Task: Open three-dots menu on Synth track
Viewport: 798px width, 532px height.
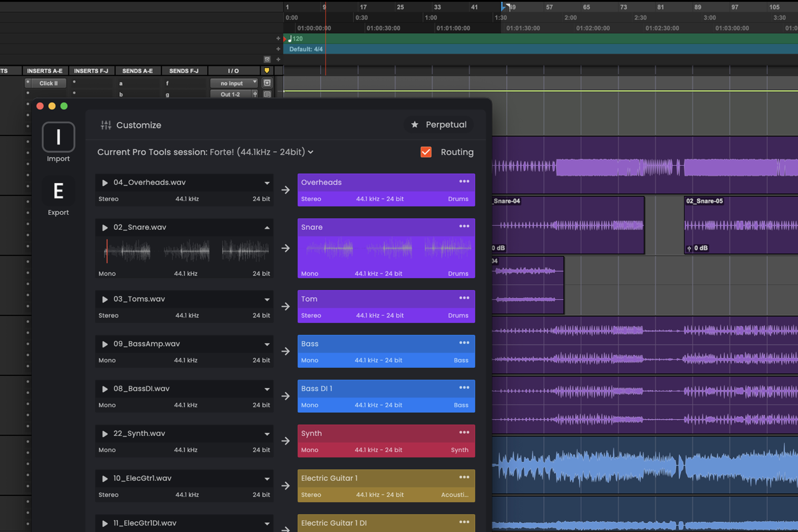Action: (x=464, y=433)
